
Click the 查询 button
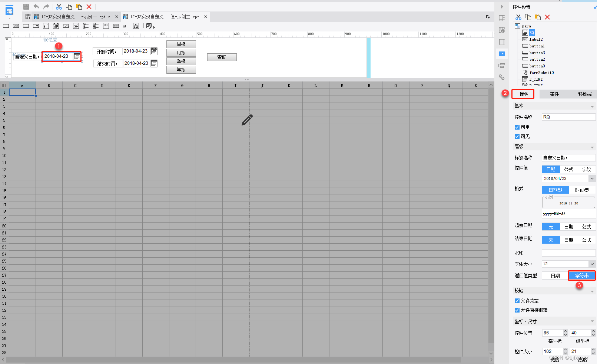[x=222, y=57]
